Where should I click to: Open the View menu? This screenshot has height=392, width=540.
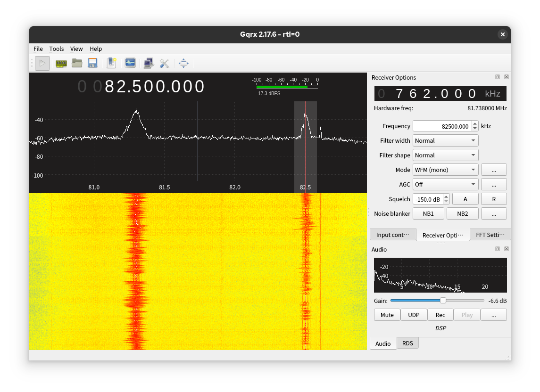point(76,49)
